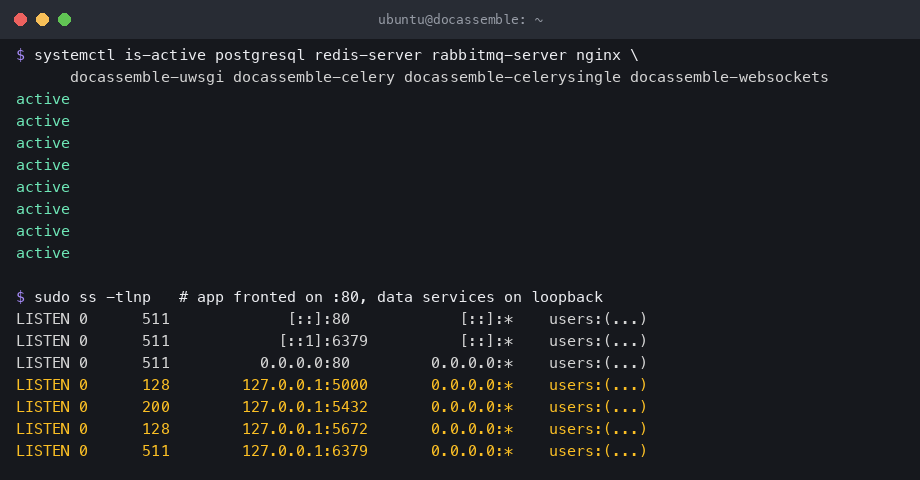Click 'users:(...)' in the 0.0.0.0:80 row
This screenshot has height=480, width=920.
coord(598,363)
